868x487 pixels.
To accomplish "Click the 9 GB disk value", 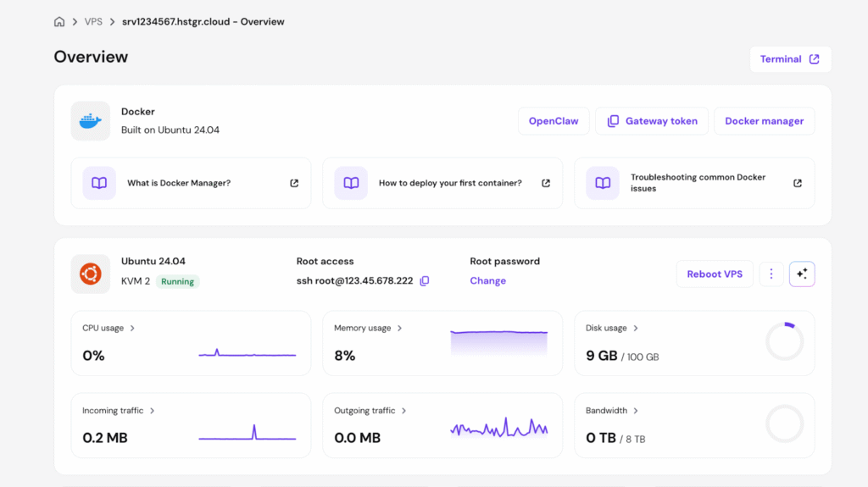I will (601, 356).
